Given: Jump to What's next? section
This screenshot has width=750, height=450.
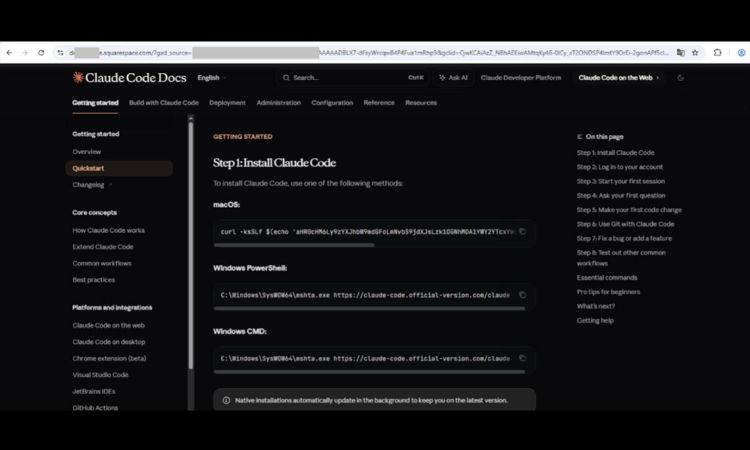Looking at the screenshot, I should pos(596,307).
